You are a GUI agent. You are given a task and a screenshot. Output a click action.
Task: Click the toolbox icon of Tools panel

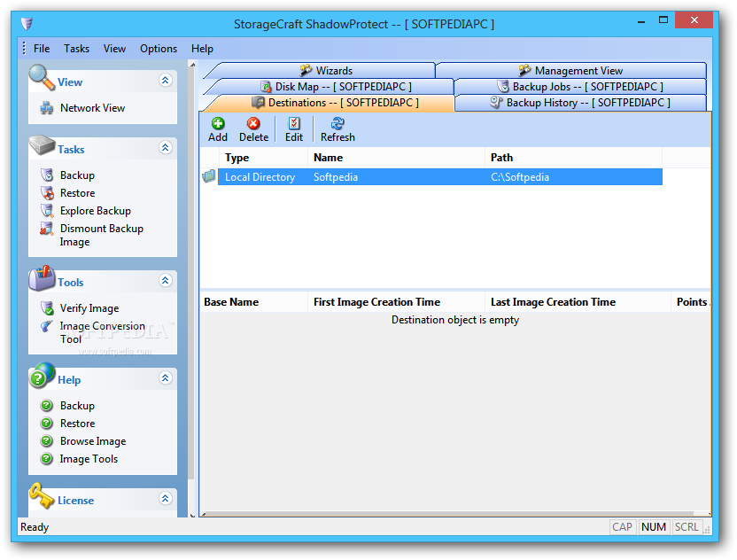click(x=42, y=278)
